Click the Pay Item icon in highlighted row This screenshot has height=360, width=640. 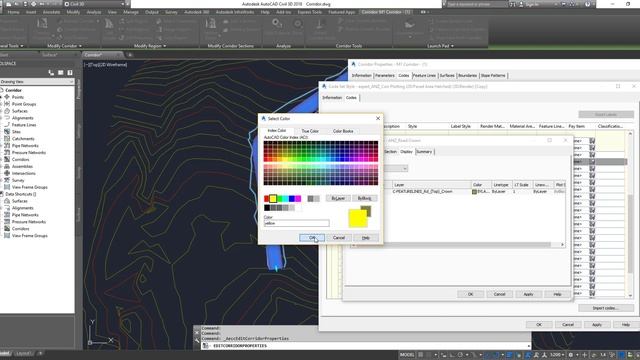592,162
